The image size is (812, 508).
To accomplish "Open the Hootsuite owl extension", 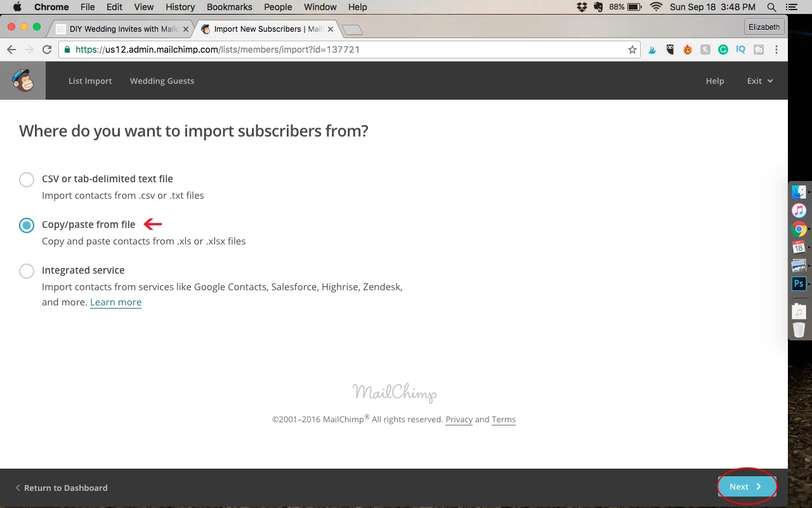I will coord(670,50).
